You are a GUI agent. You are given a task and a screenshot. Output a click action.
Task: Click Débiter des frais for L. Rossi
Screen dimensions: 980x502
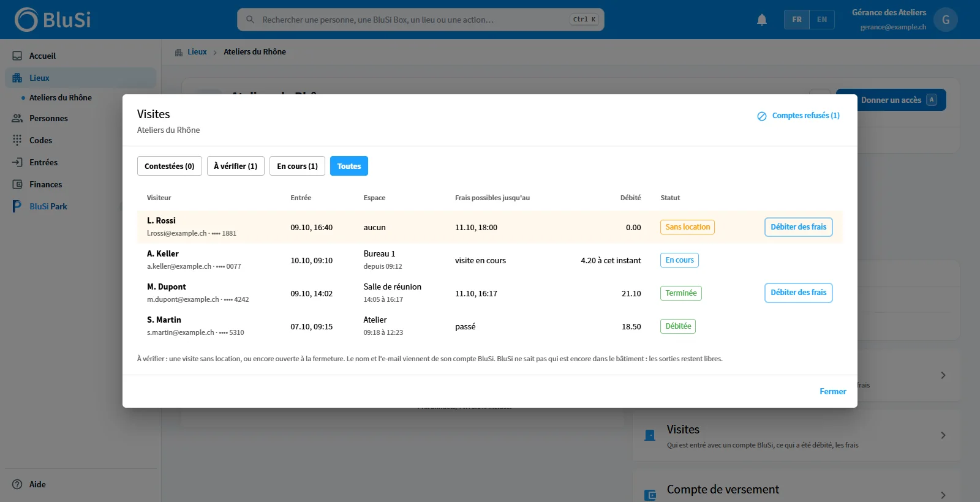799,227
